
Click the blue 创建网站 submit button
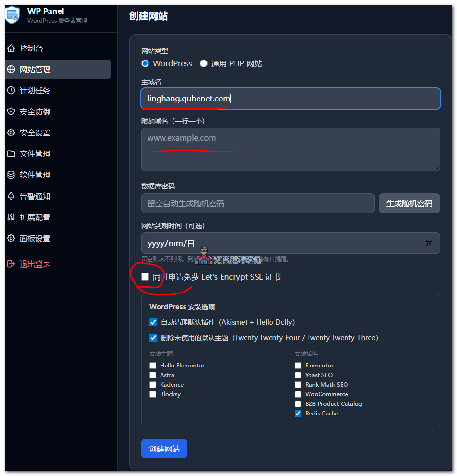[x=164, y=449]
